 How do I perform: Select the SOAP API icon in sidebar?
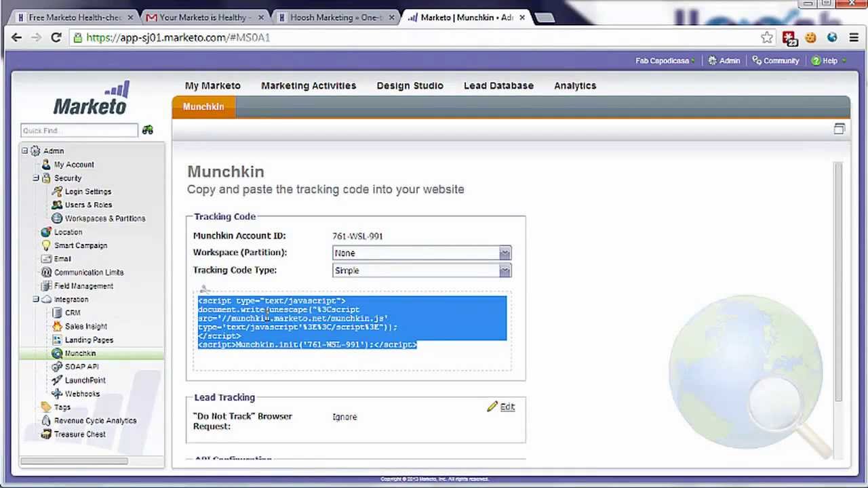tap(58, 367)
